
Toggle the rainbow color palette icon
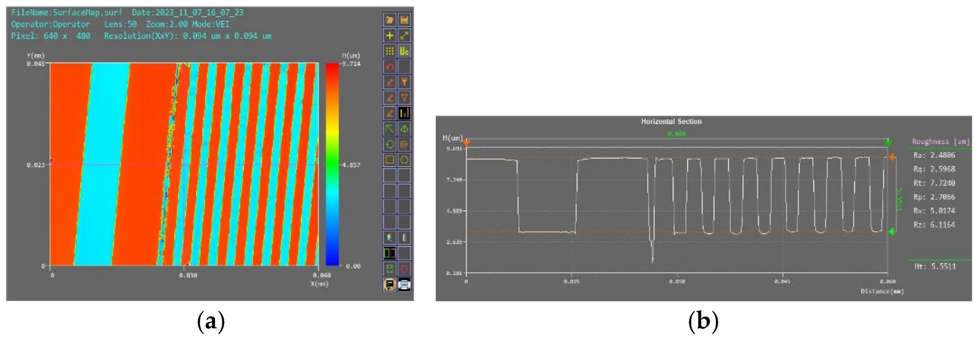point(390,237)
